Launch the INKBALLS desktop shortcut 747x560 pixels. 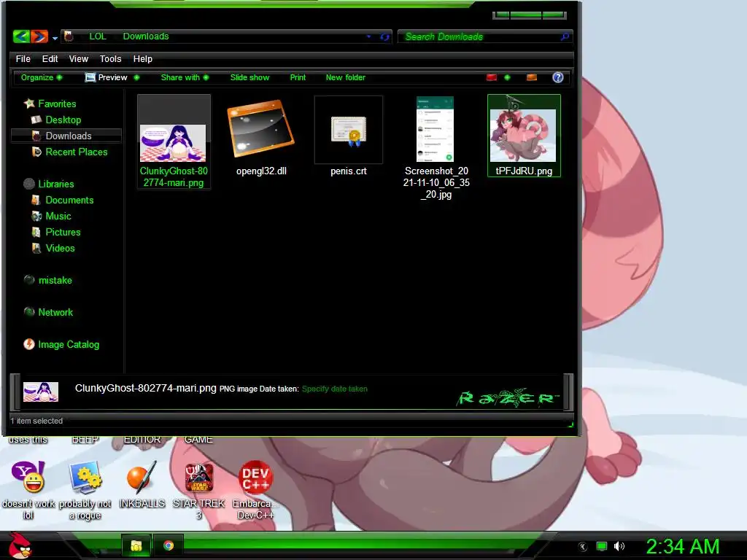pyautogui.click(x=142, y=477)
